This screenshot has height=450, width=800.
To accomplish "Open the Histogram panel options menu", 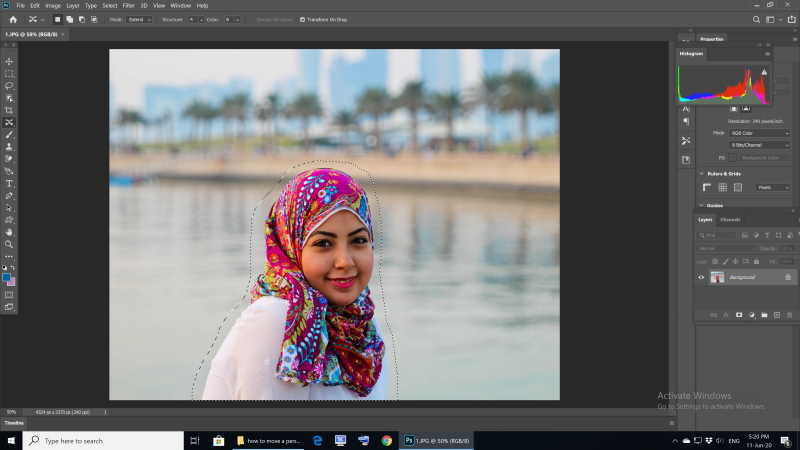I will tap(767, 54).
